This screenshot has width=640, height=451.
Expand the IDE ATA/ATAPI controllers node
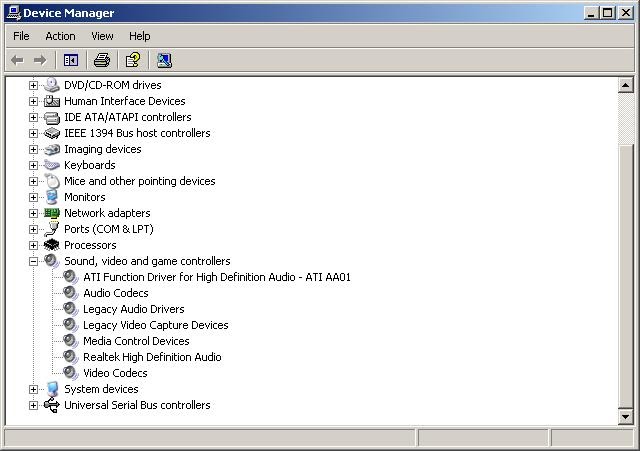pos(33,118)
